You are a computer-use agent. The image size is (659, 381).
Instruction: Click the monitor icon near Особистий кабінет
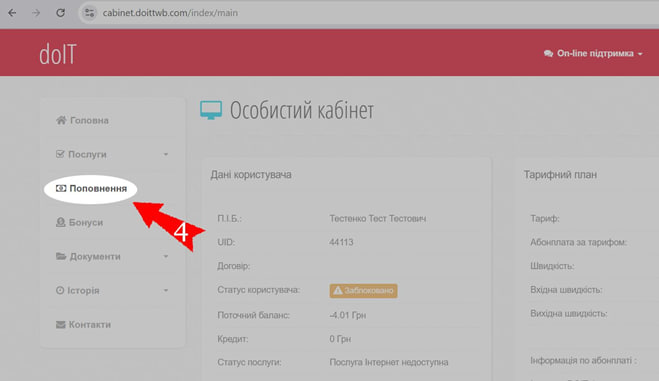[211, 110]
